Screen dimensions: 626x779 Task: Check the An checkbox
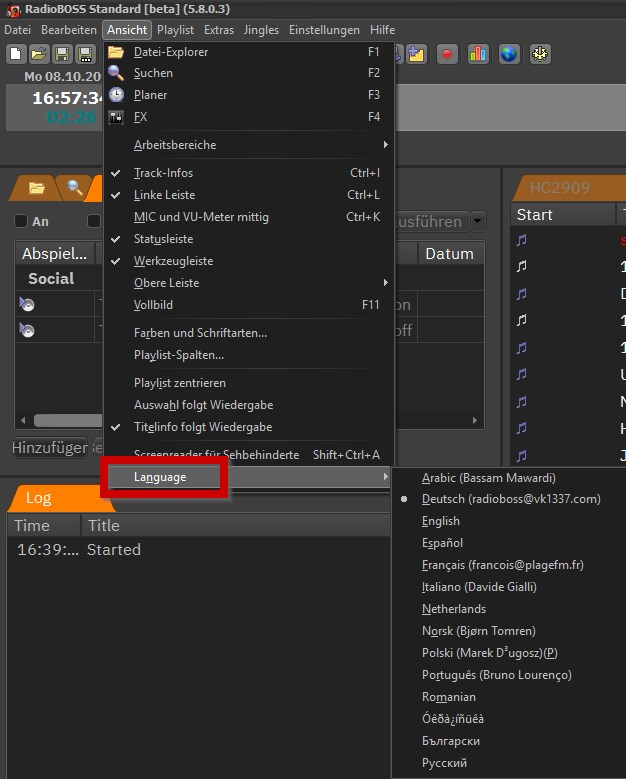[21, 221]
